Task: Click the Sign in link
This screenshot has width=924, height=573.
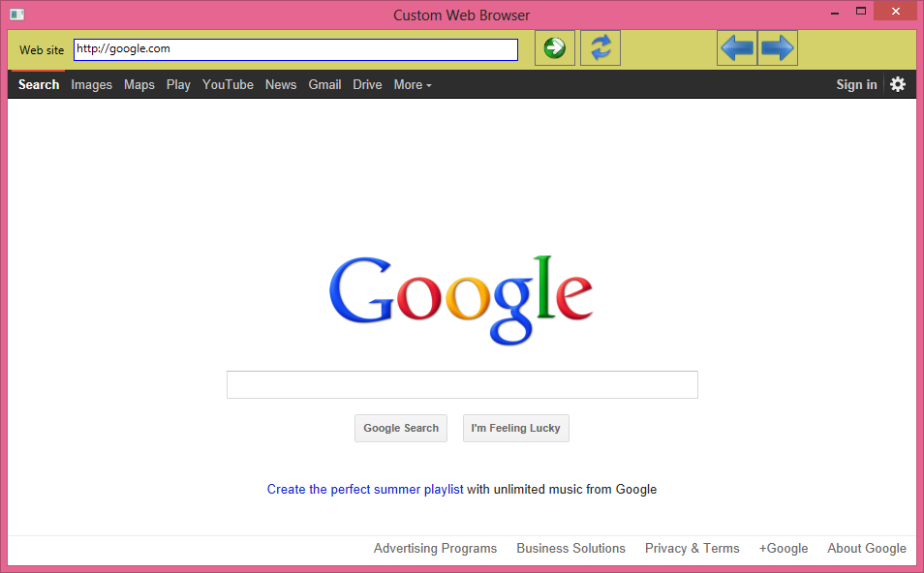Action: click(x=856, y=85)
